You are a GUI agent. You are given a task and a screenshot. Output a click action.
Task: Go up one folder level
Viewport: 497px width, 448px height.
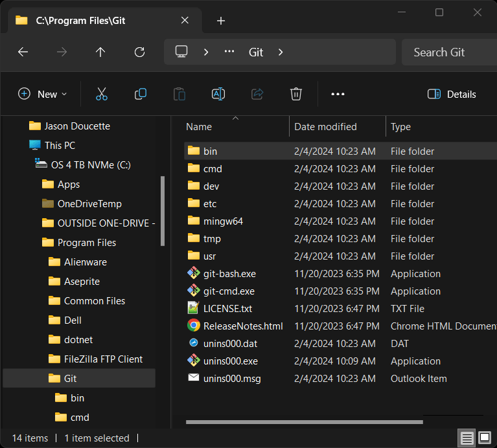pos(100,52)
